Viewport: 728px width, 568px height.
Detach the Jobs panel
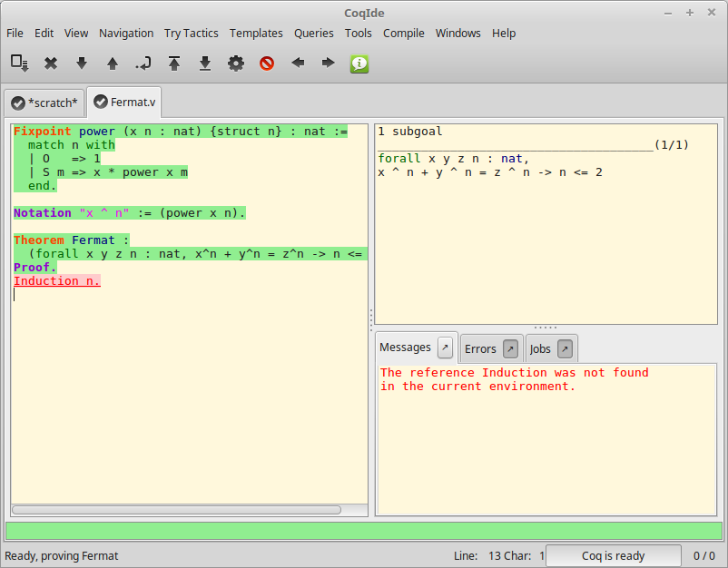tap(564, 348)
